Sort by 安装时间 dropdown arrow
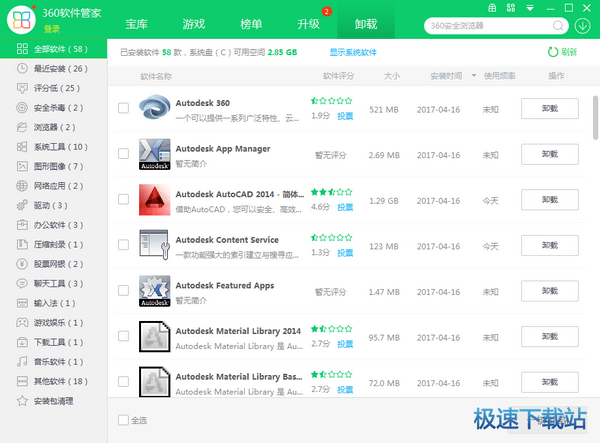 pos(474,75)
